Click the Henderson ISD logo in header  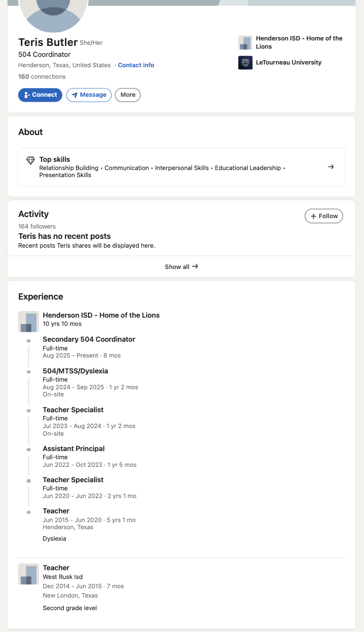coord(245,42)
